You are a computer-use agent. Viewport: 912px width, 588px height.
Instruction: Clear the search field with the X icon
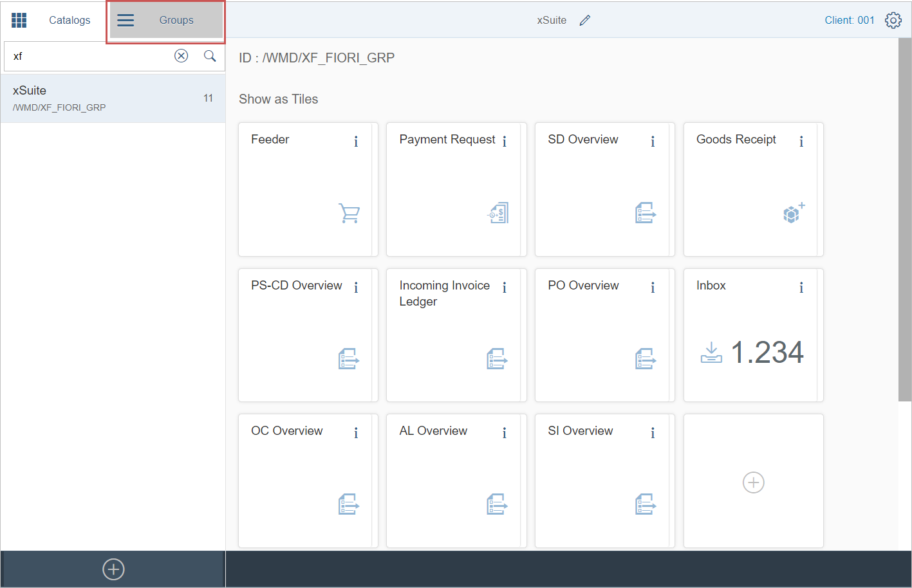(181, 56)
